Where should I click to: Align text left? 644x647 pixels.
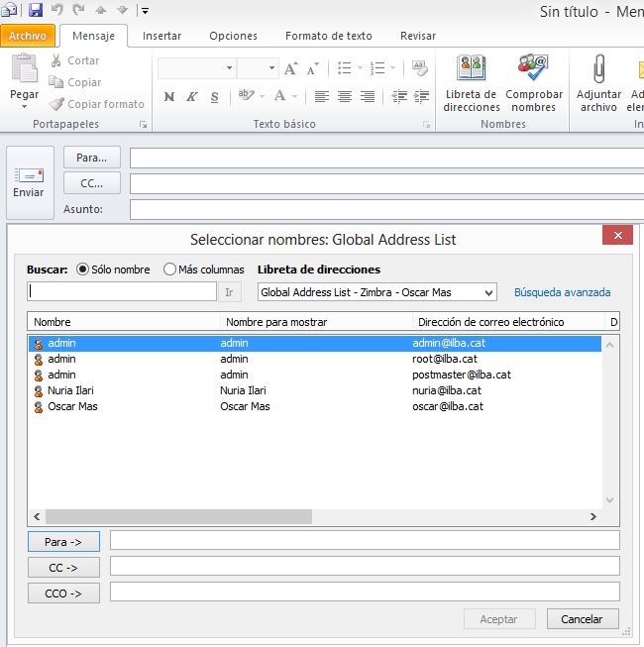point(322,97)
